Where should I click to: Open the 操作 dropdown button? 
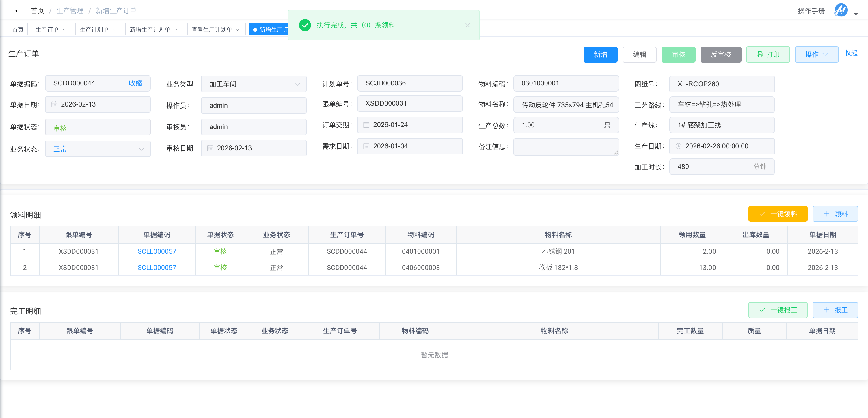tap(816, 55)
